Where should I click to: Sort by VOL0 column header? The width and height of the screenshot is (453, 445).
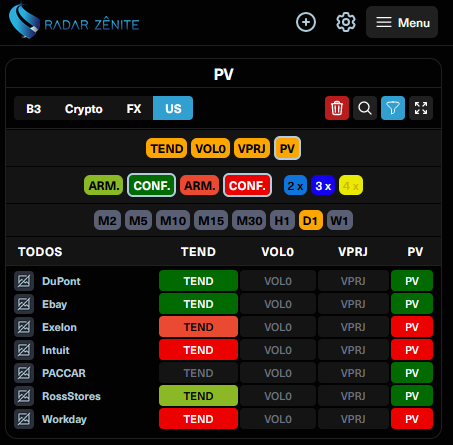pyautogui.click(x=277, y=252)
